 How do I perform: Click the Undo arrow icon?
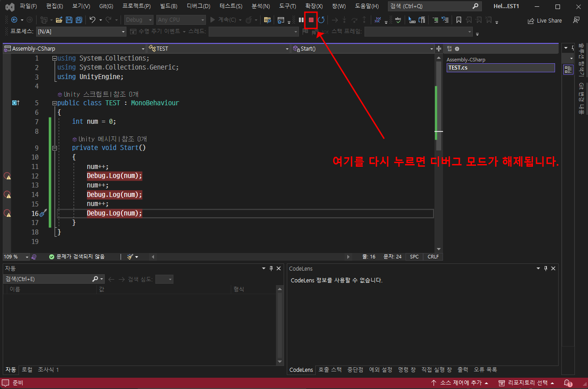point(92,20)
